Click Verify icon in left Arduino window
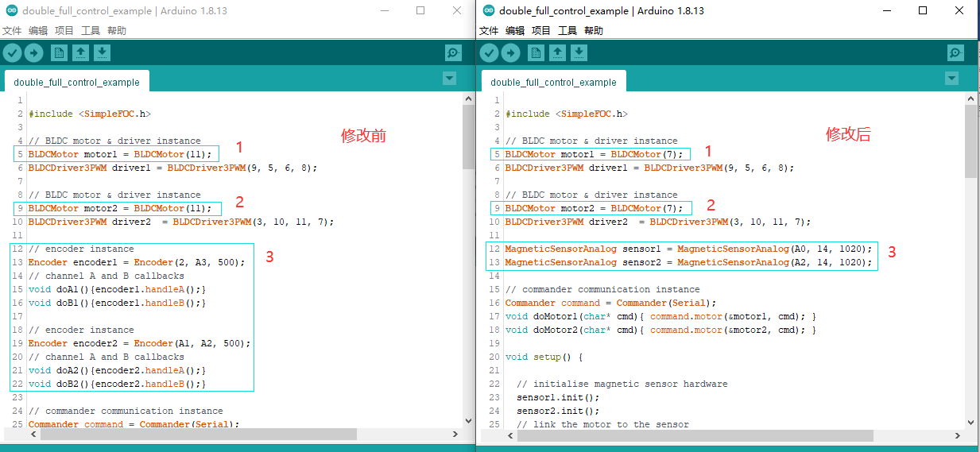Image resolution: width=980 pixels, height=452 pixels. click(x=12, y=53)
